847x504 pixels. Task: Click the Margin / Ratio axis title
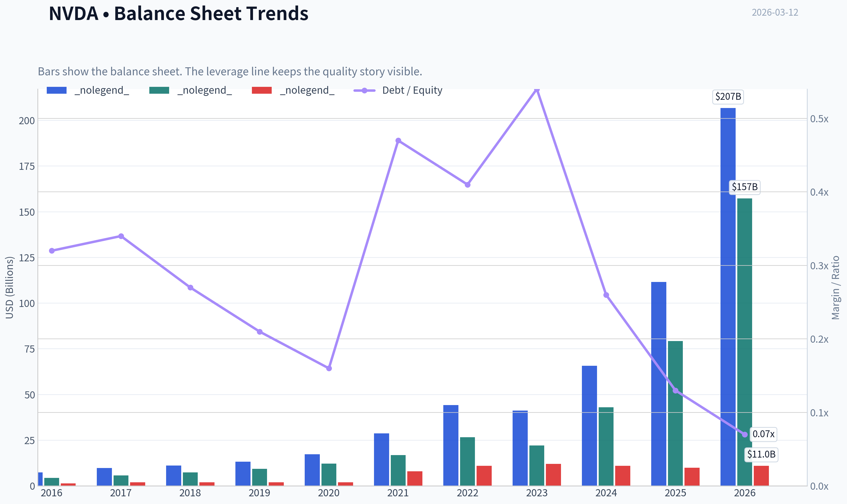point(835,287)
